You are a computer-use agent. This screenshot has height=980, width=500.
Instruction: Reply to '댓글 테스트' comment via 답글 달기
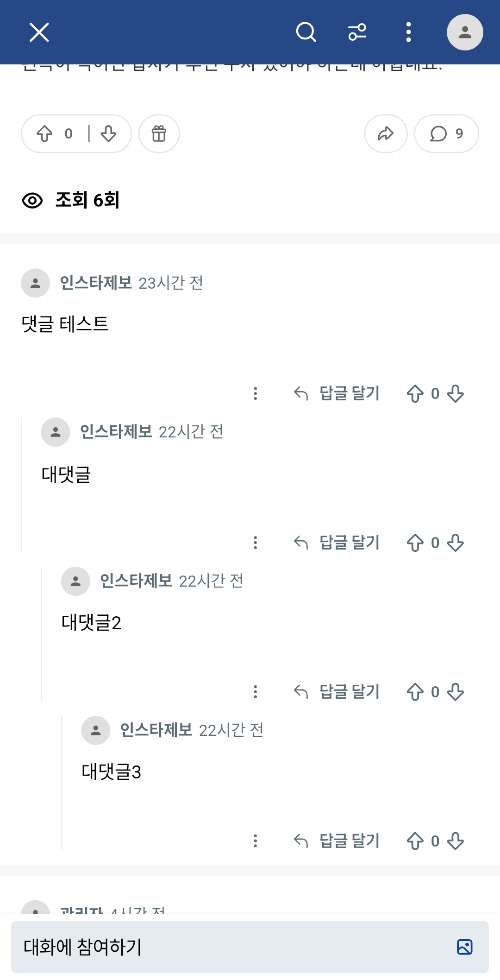(x=337, y=393)
